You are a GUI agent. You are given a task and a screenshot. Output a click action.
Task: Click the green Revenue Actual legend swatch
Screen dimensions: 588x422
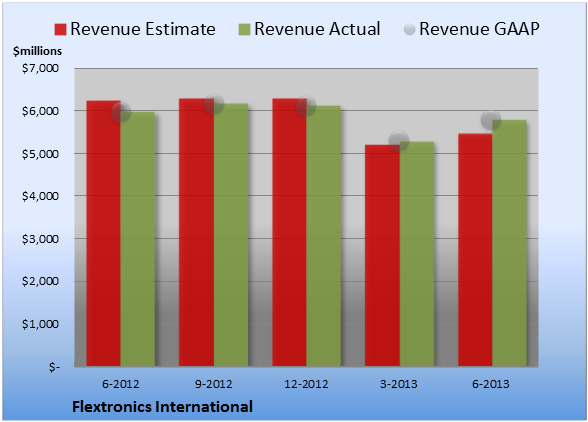pos(244,30)
